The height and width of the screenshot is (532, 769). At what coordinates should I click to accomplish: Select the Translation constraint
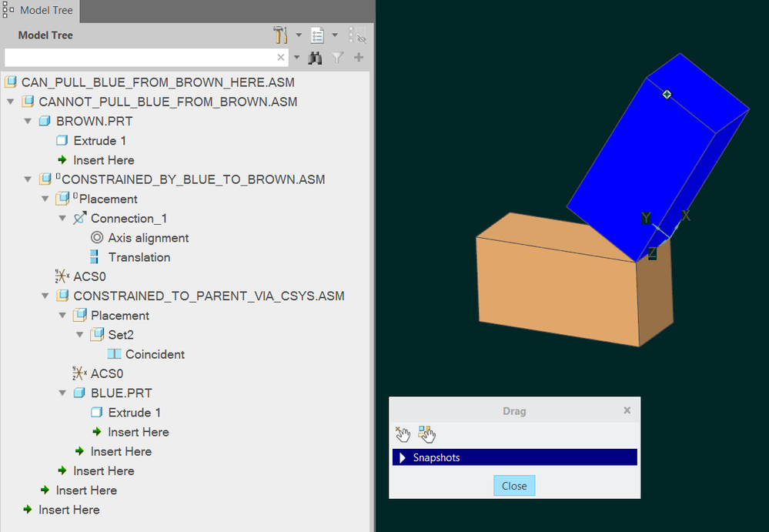coord(139,257)
